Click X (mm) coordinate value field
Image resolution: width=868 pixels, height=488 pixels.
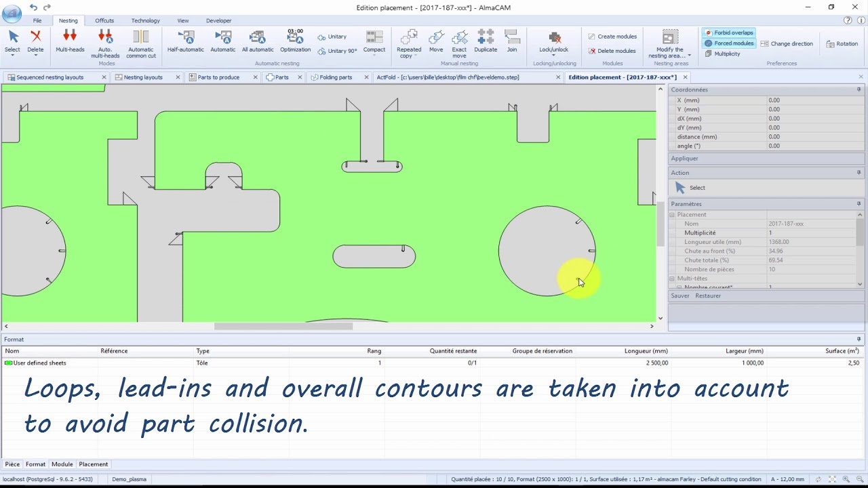(x=815, y=100)
